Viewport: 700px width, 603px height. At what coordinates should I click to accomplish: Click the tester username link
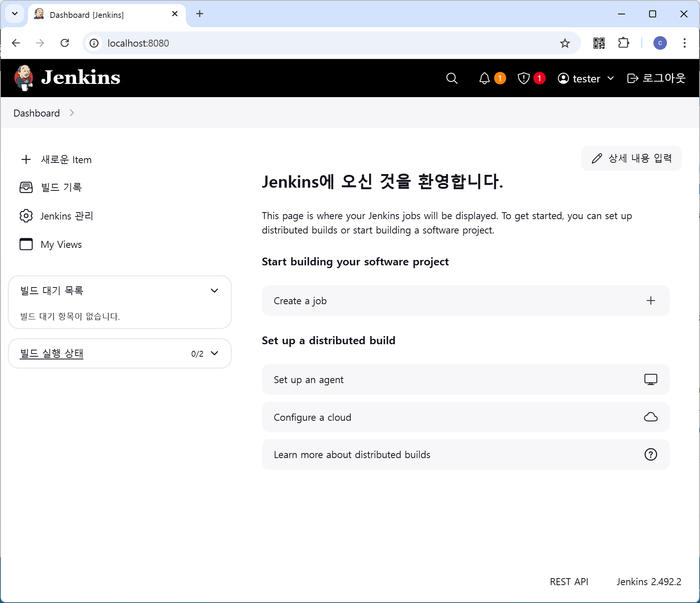tap(586, 78)
